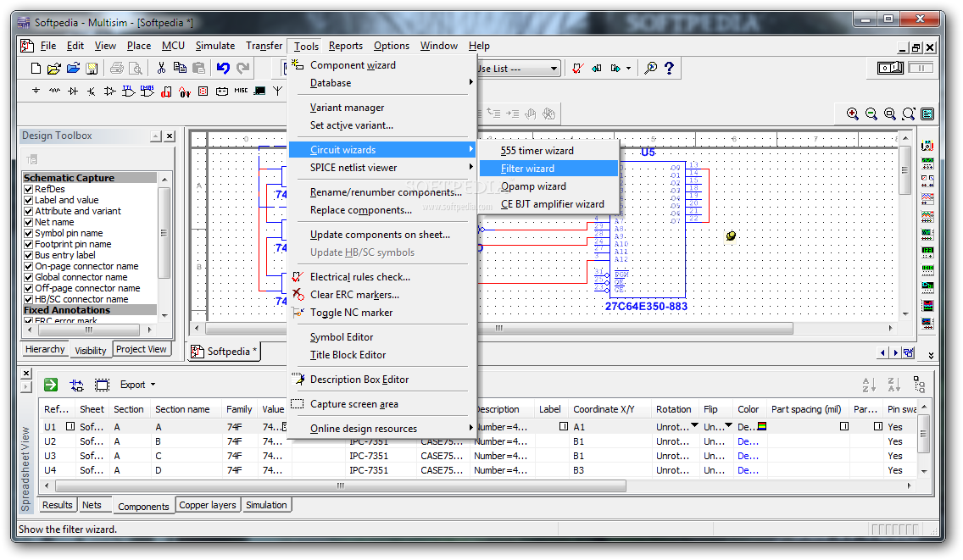Switch to the Nets tab

click(92, 505)
